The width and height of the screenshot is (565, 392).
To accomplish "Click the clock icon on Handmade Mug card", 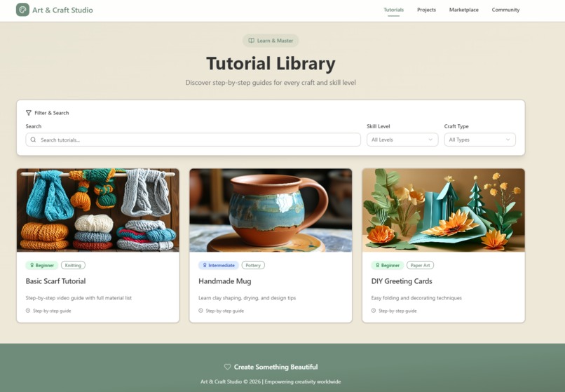I will 200,311.
